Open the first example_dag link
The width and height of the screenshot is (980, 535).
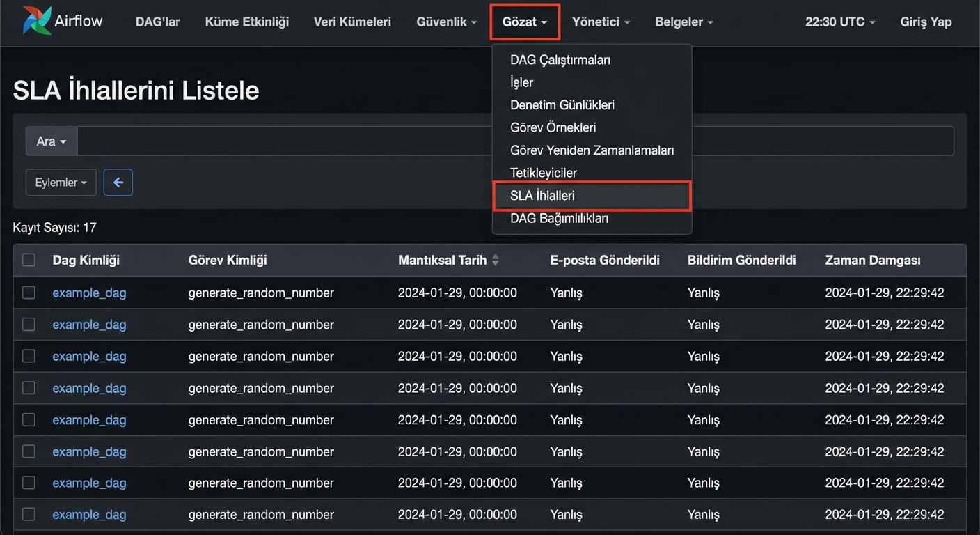click(89, 293)
